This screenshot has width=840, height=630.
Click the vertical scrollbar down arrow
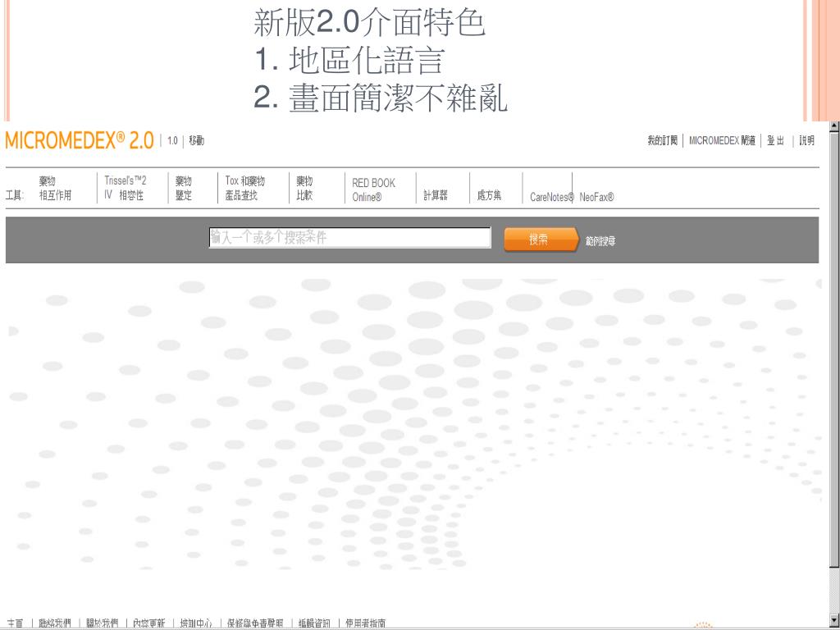tap(834, 620)
